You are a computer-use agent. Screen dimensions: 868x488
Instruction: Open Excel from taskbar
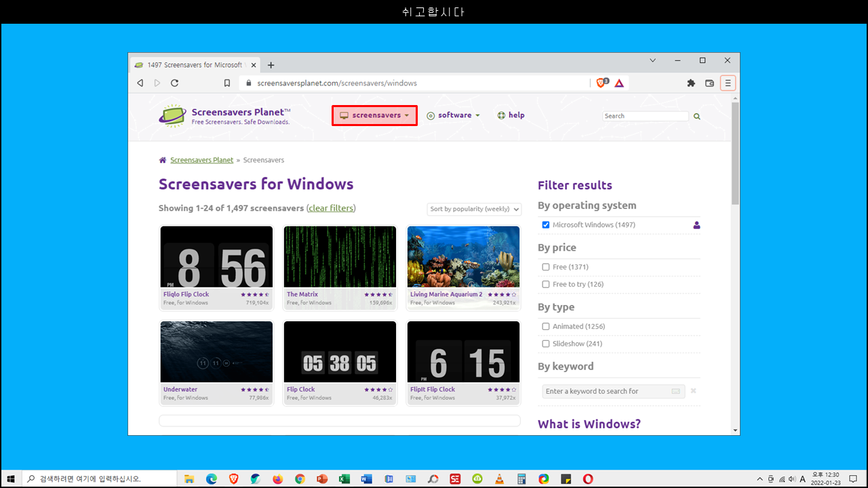(x=344, y=479)
